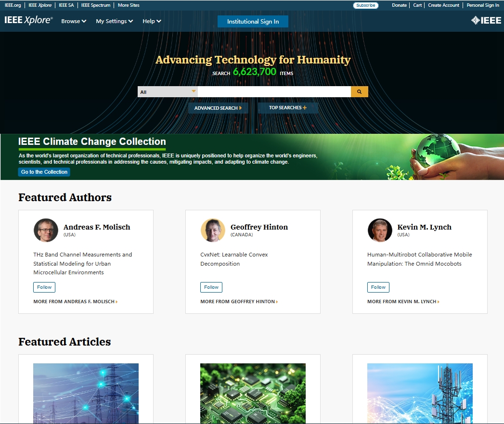Image resolution: width=504 pixels, height=424 pixels.
Task: Click Institutional Sign In button
Action: pyautogui.click(x=253, y=22)
